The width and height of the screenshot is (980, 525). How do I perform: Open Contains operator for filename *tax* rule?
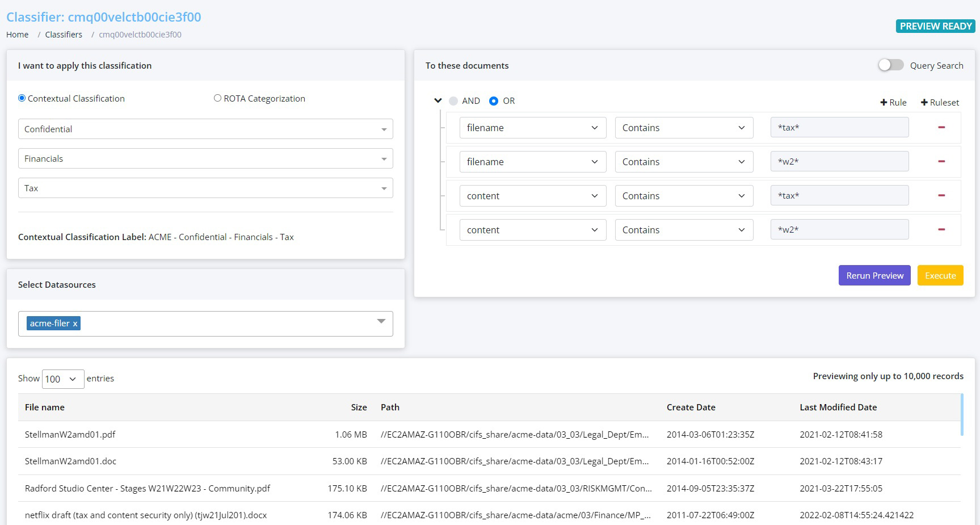click(x=684, y=128)
